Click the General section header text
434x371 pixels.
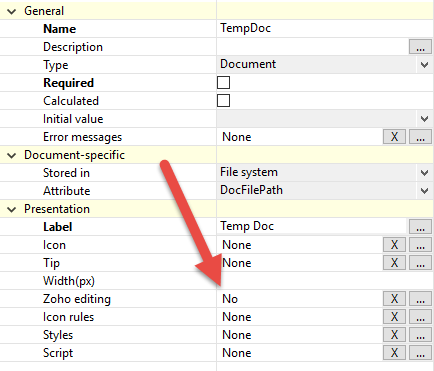[x=44, y=11]
